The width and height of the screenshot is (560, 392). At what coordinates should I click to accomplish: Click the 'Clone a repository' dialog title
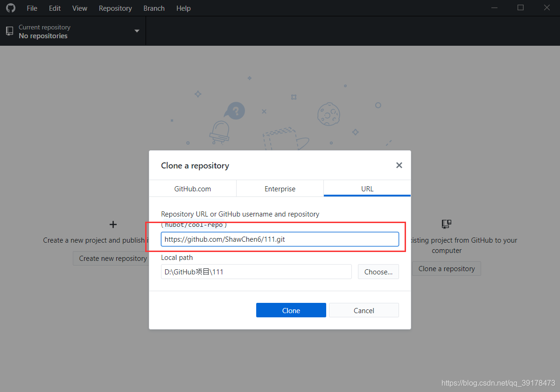tap(195, 166)
